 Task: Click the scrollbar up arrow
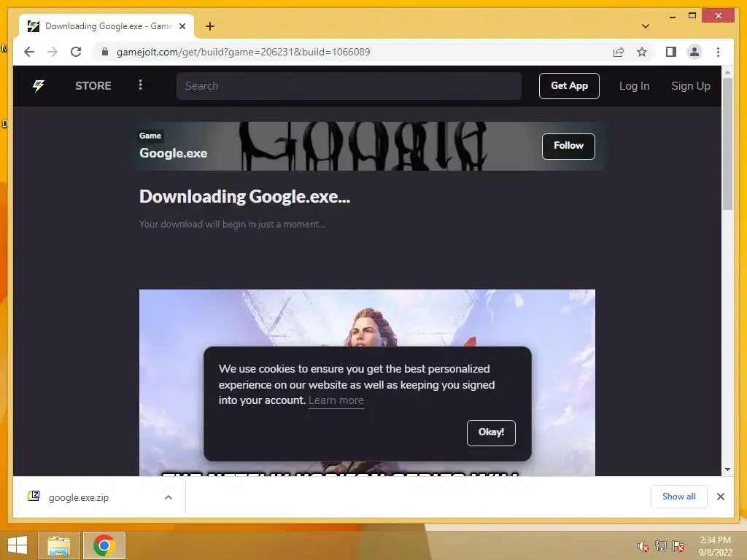point(727,72)
